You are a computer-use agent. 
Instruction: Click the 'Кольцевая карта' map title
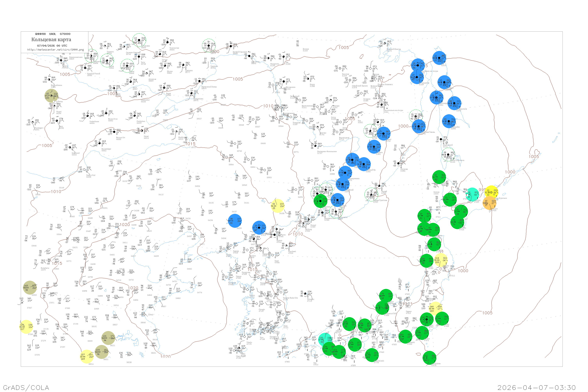(x=51, y=40)
